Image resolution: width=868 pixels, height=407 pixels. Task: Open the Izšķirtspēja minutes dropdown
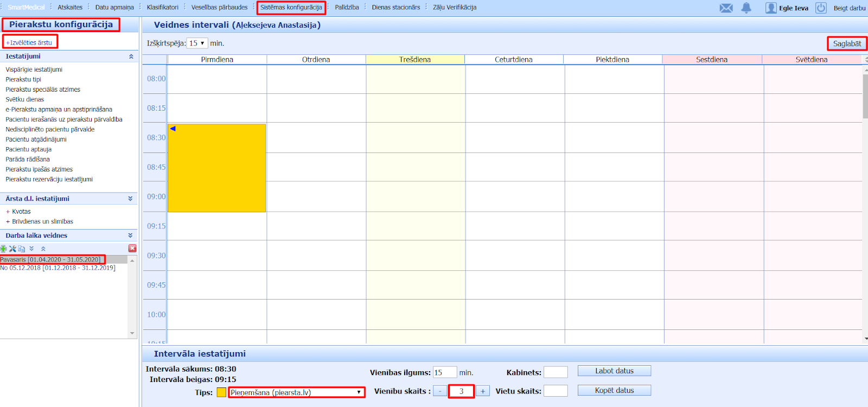[x=197, y=43]
